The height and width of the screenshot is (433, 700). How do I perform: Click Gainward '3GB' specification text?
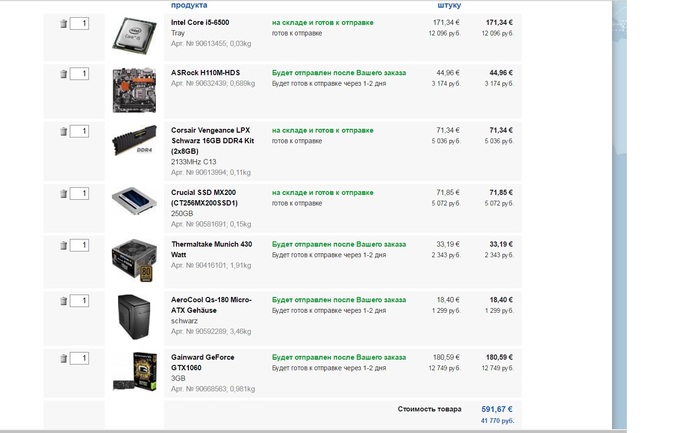[x=178, y=378]
